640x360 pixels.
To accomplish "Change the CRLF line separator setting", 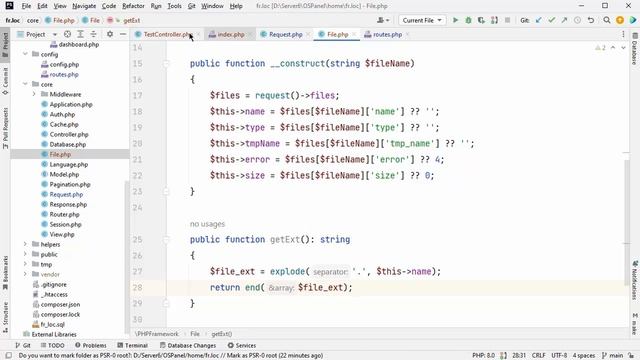I will click(538, 356).
